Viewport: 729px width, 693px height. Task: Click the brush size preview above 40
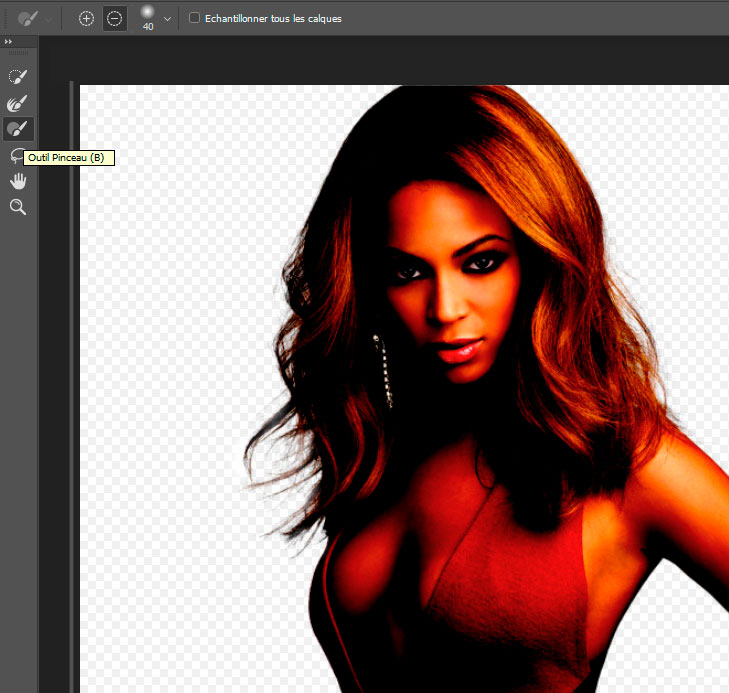(147, 11)
